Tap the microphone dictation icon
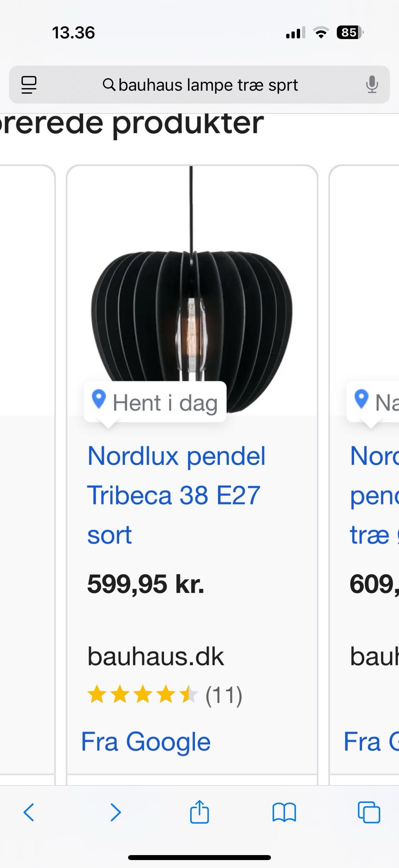Screen dimensions: 399x868 tap(372, 85)
